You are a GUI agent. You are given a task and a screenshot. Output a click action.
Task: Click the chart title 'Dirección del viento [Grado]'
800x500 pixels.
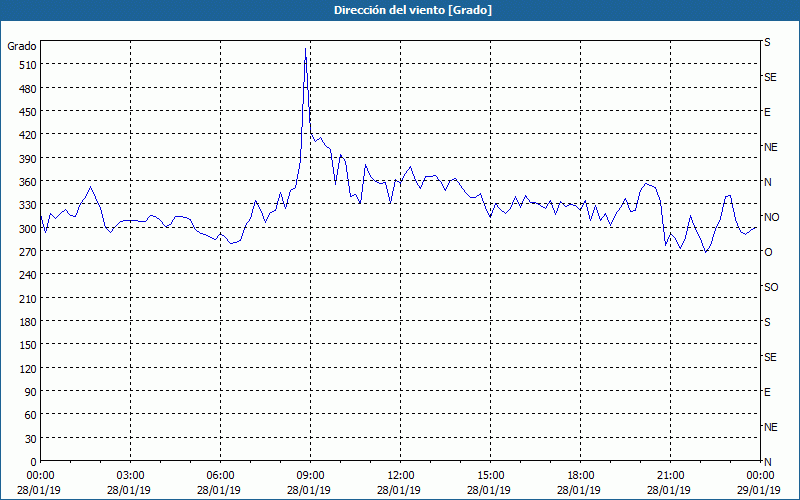pyautogui.click(x=413, y=10)
